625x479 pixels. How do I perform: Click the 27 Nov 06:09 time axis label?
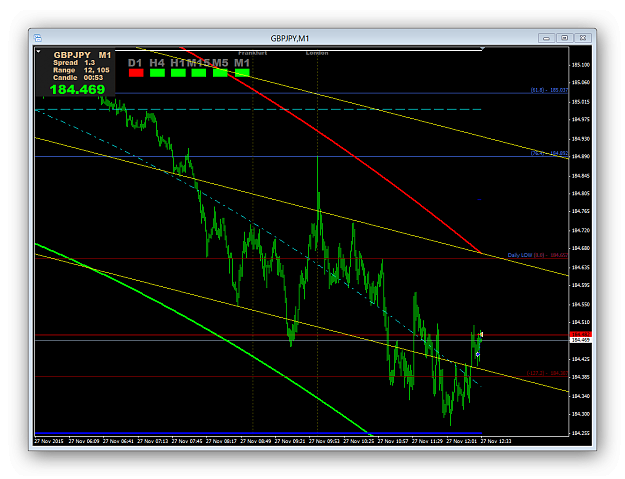point(84,441)
